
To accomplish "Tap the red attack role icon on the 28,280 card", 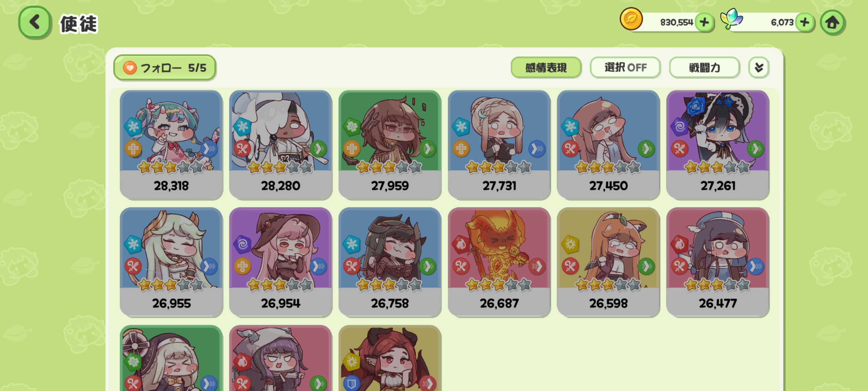I will point(242,148).
